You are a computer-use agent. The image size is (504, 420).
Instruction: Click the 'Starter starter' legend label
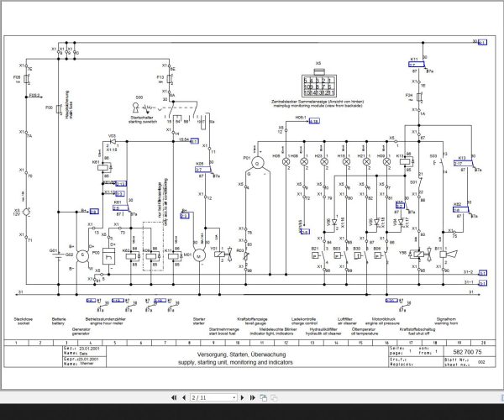(199, 321)
